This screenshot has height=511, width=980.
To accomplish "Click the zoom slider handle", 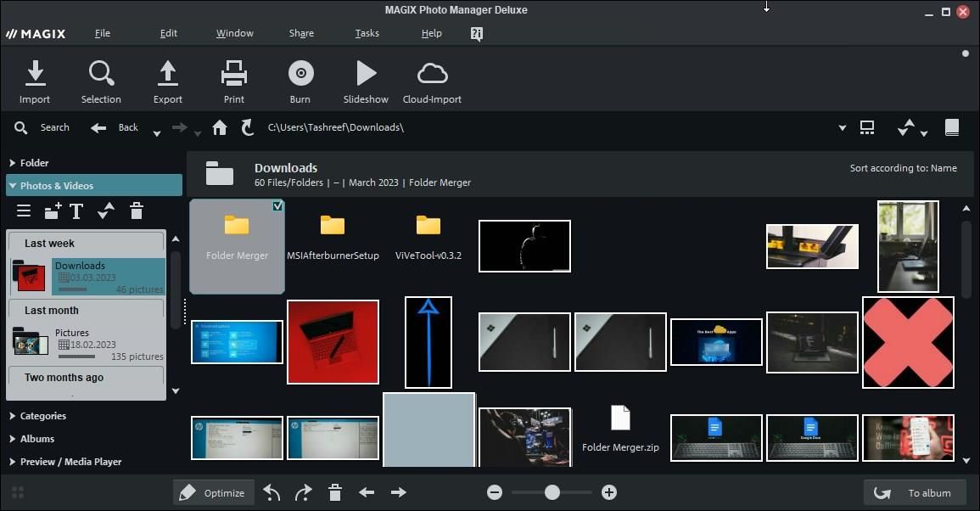I will (552, 493).
